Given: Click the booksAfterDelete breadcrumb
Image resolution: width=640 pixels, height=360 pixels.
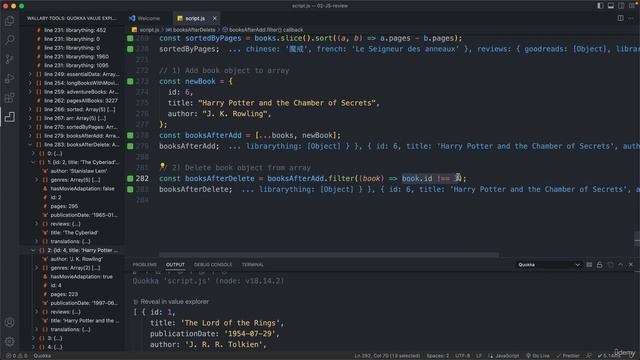Looking at the screenshot, I should coord(193,30).
